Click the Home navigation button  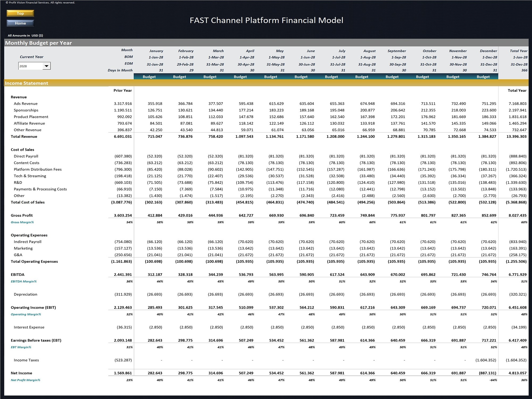click(20, 23)
